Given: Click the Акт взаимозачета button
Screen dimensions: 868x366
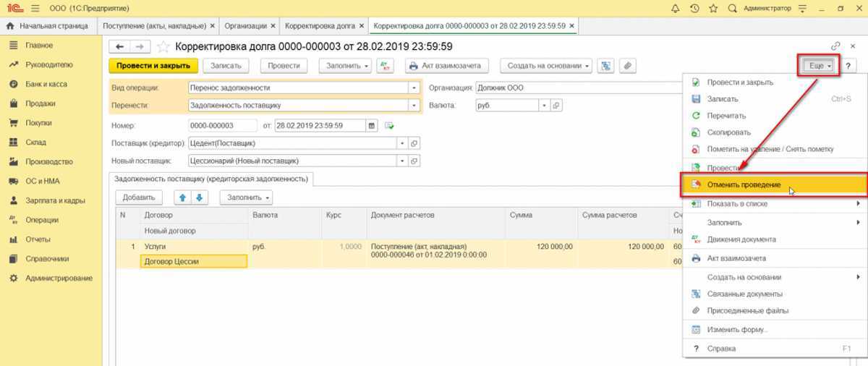Looking at the screenshot, I should 447,65.
